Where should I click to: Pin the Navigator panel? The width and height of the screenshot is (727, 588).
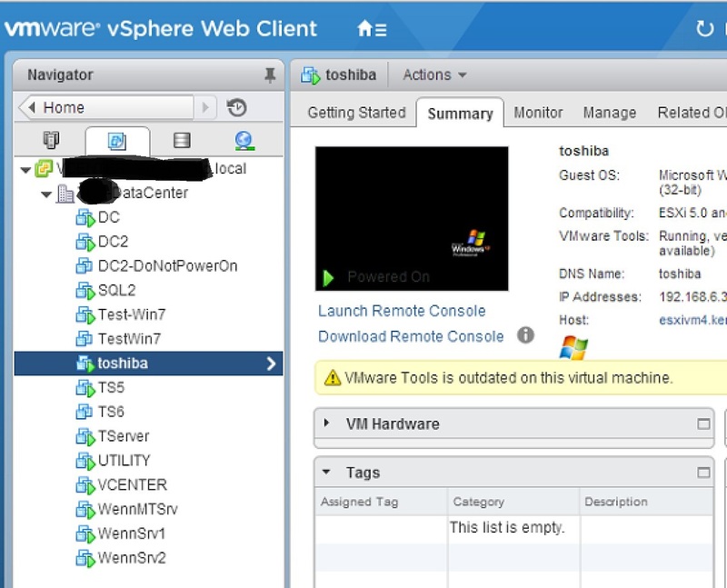point(270,75)
